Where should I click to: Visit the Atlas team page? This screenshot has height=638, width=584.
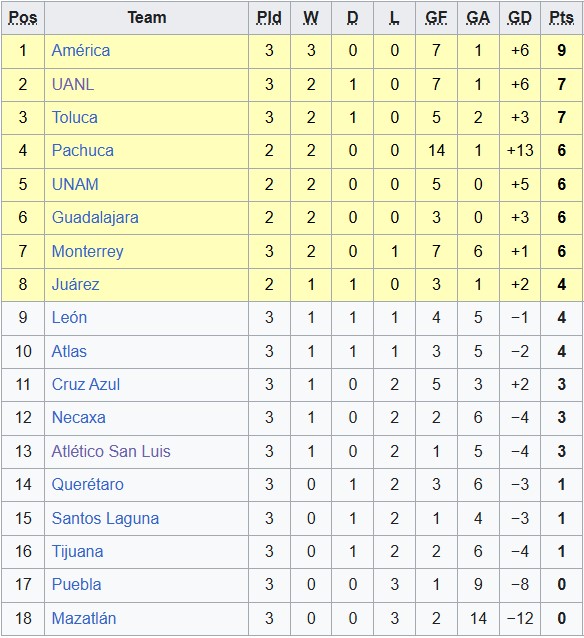[69, 352]
